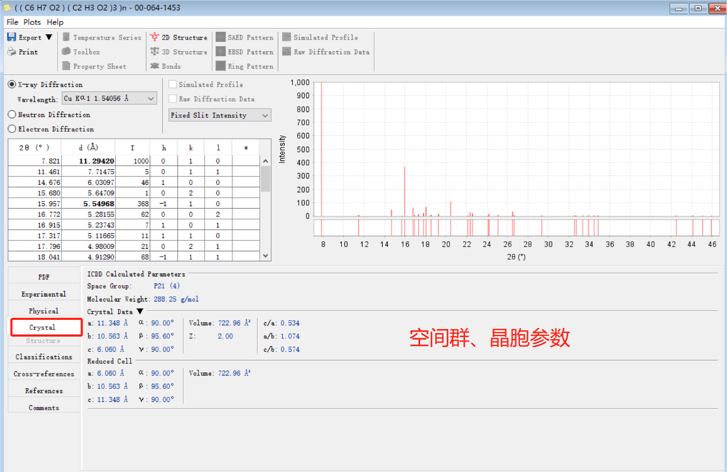Screen dimensions: 727x472
Task: Select the Electron Diffraction radio button
Action: pos(13,129)
